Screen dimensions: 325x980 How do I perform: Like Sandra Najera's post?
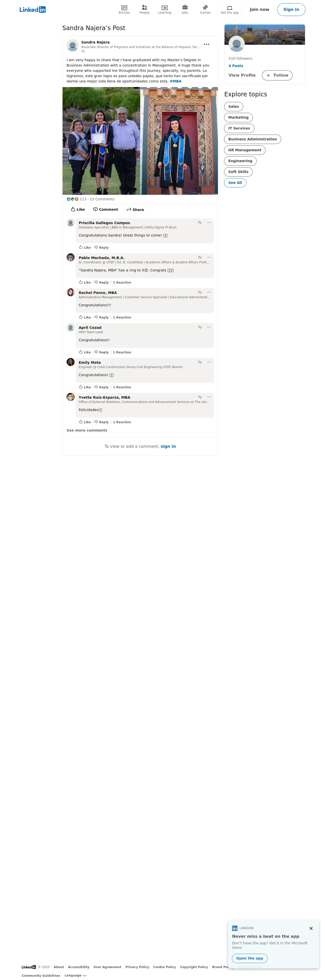point(78,210)
